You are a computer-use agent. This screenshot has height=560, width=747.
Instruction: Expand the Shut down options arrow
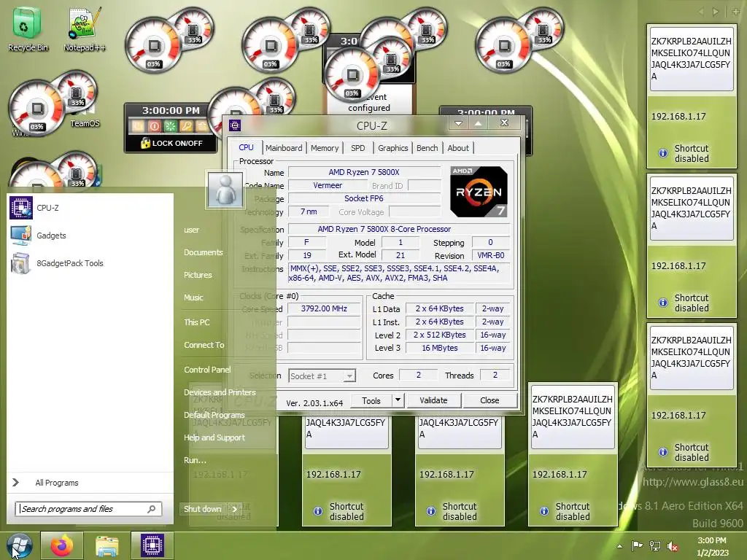pyautogui.click(x=234, y=509)
